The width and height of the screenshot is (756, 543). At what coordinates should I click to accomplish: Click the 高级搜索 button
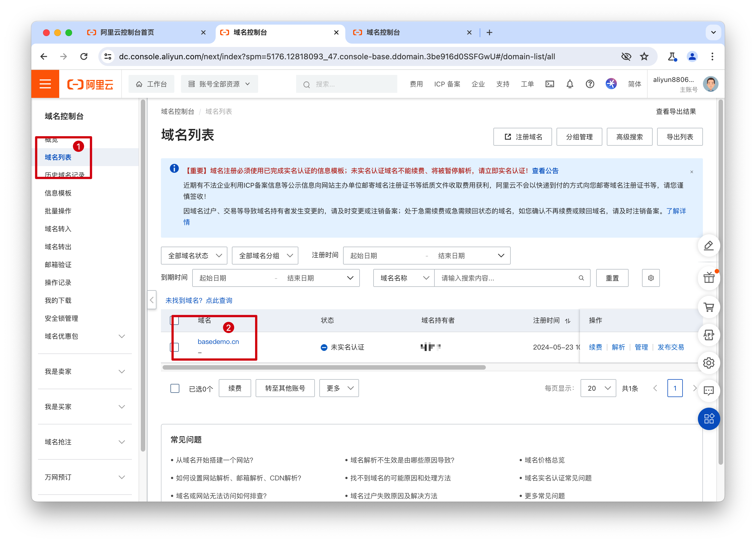click(x=629, y=137)
